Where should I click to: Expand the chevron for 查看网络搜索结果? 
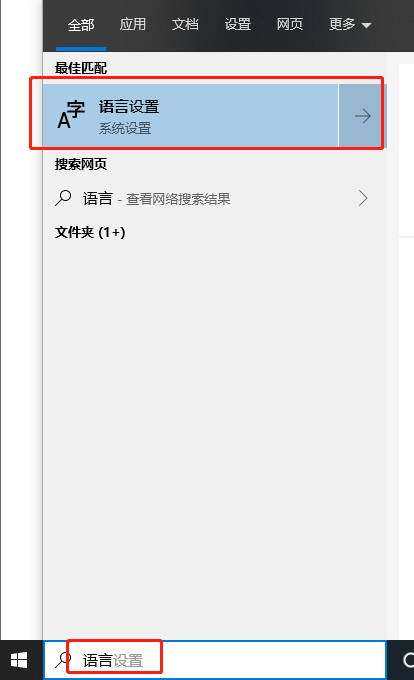point(363,198)
